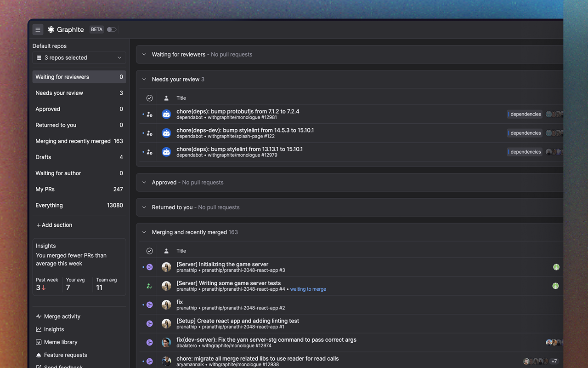Click dbalatero avatar on yarn server-stg PR
This screenshot has width=588, height=368.
tap(166, 342)
